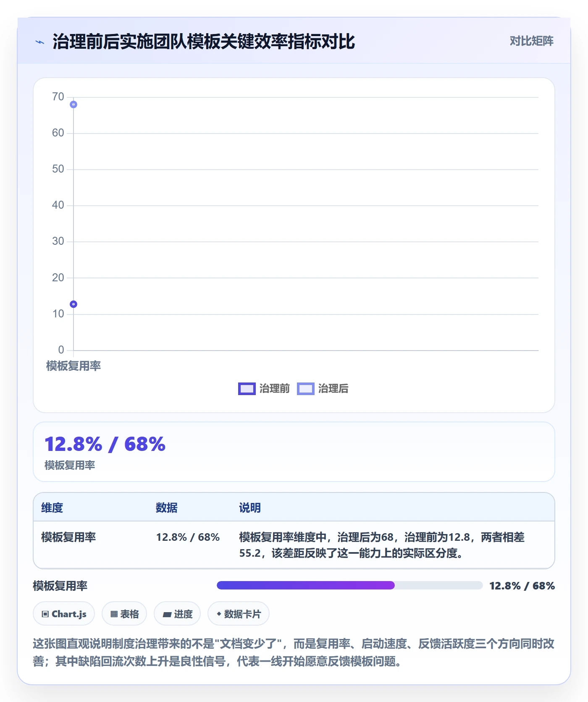The image size is (588, 702).
Task: Select the 表格 chip
Action: (124, 614)
